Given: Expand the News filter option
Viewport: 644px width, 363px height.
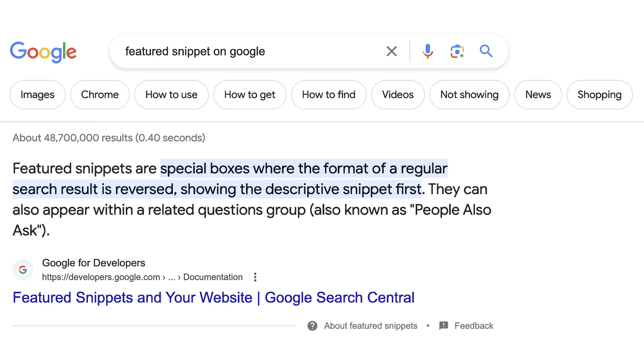Looking at the screenshot, I should (x=538, y=95).
